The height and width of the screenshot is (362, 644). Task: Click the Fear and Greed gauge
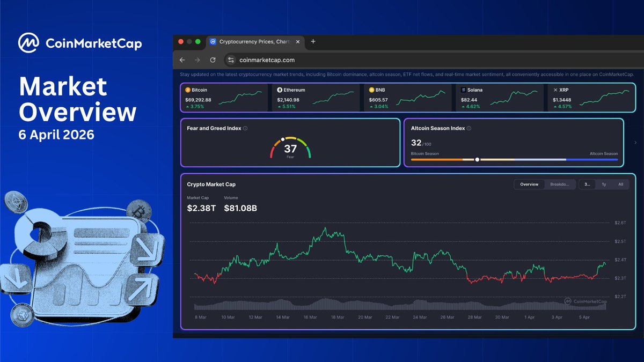[x=290, y=149]
